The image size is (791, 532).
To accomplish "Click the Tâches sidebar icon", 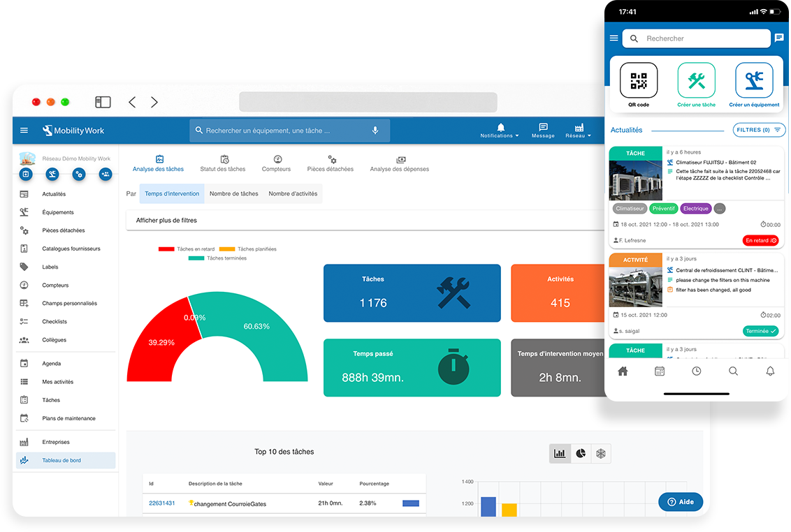I will pyautogui.click(x=24, y=400).
